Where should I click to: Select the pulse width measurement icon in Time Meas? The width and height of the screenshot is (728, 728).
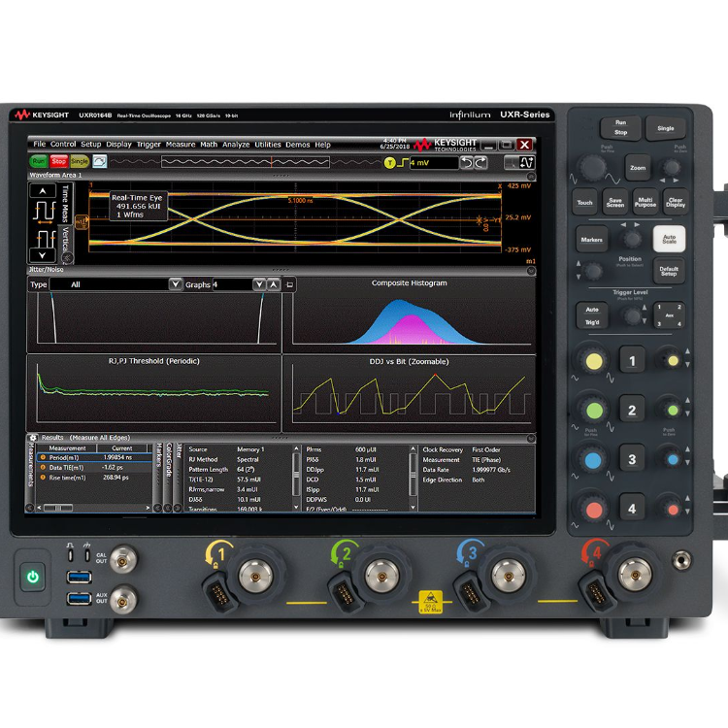(x=45, y=212)
